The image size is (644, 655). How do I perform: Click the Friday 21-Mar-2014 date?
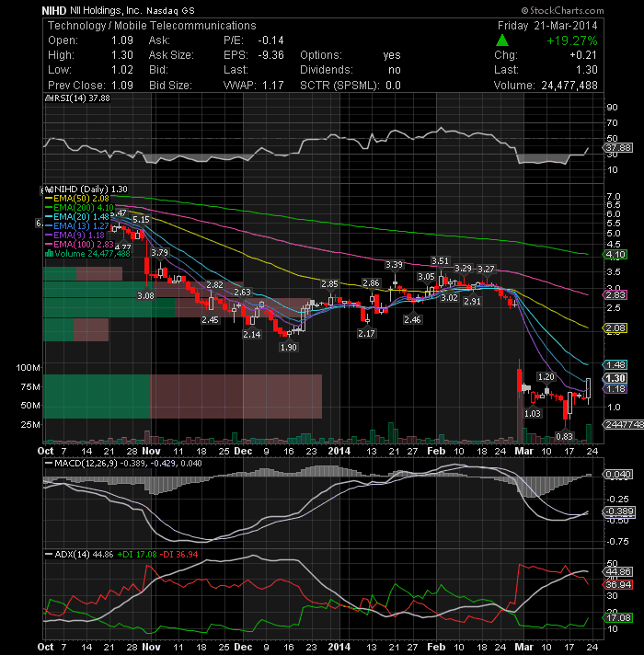click(547, 26)
